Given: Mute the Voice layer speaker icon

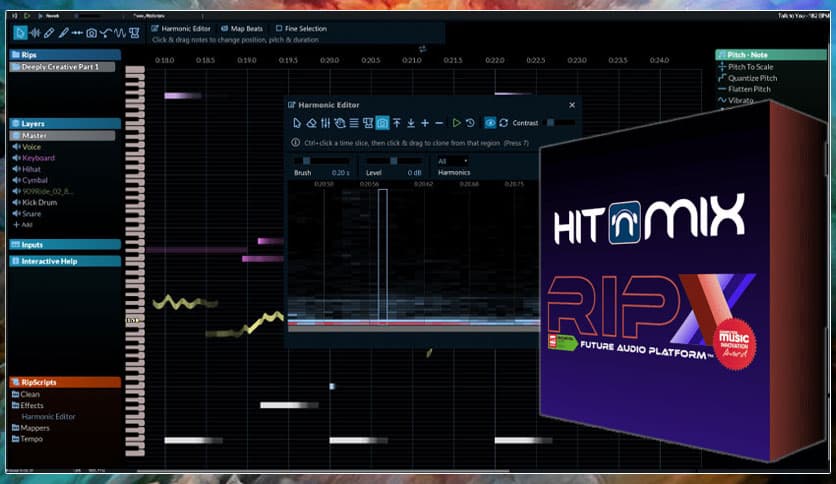Looking at the screenshot, I should (16, 147).
